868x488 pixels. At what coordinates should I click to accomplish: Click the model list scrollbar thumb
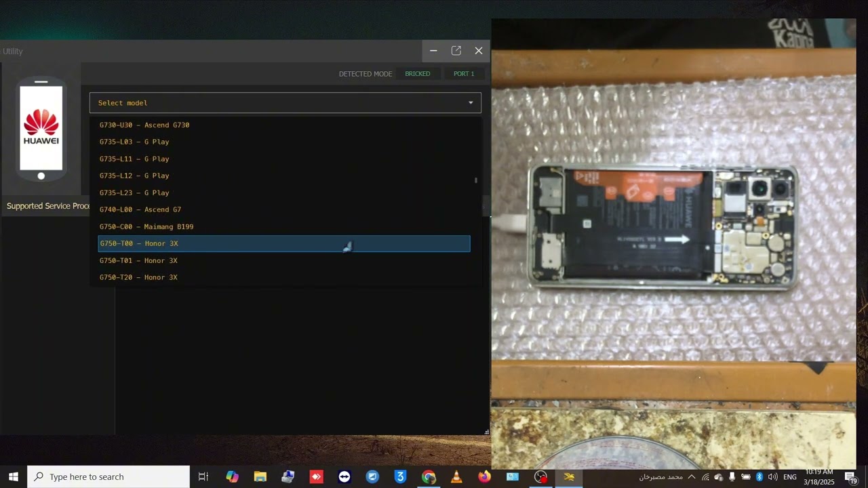(476, 180)
